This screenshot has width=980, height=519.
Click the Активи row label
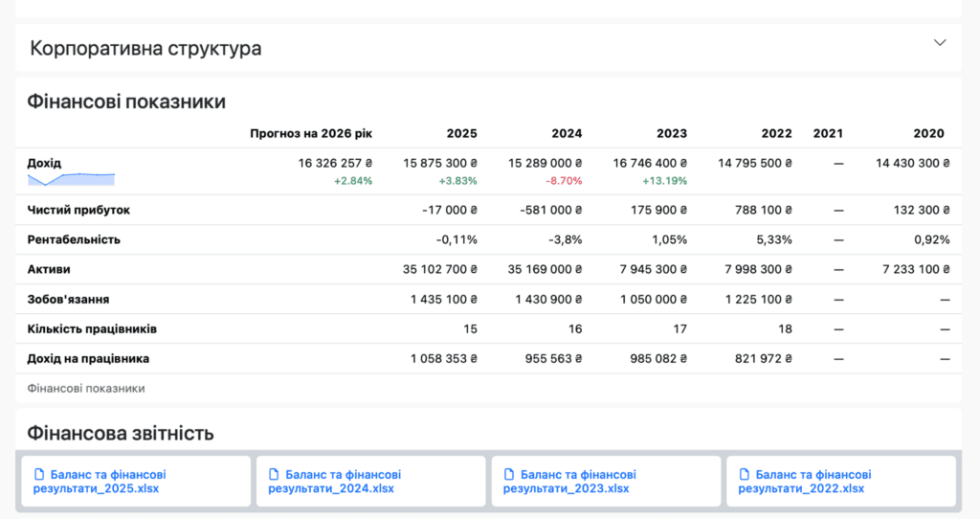49,270
